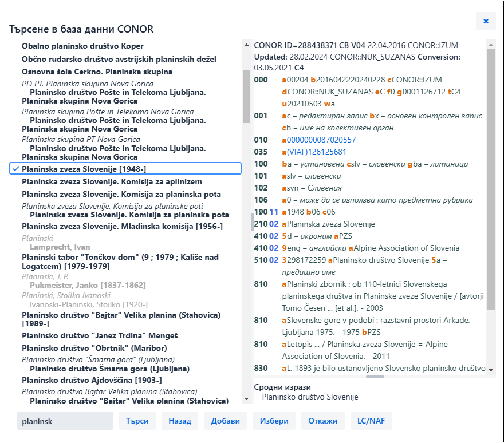The image size is (504, 443).
Task: Select italic Planinsko društvo Bajtar Velika planina
Action: 109,391
